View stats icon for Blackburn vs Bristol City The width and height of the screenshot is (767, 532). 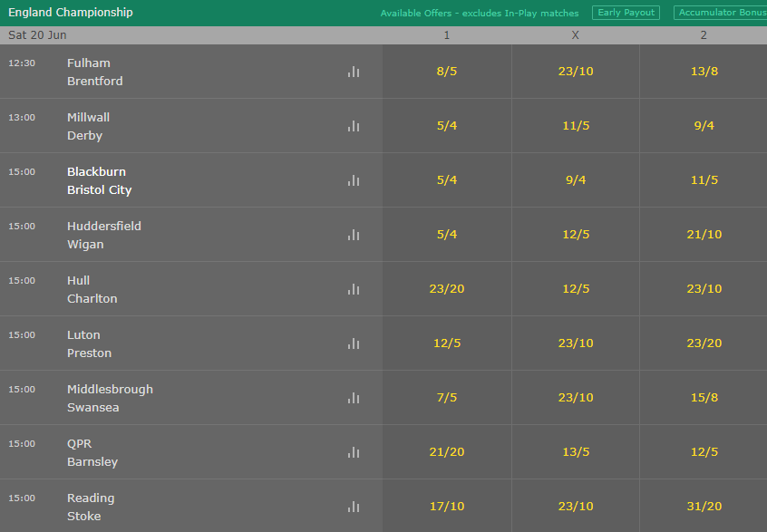(x=354, y=180)
